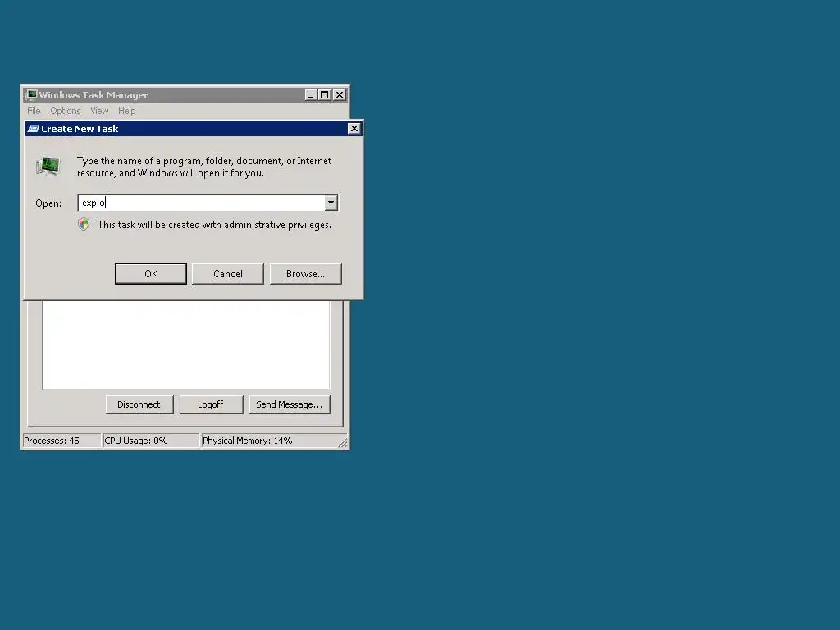This screenshot has height=630, width=840.
Task: Open the Browse... file picker
Action: pos(305,274)
